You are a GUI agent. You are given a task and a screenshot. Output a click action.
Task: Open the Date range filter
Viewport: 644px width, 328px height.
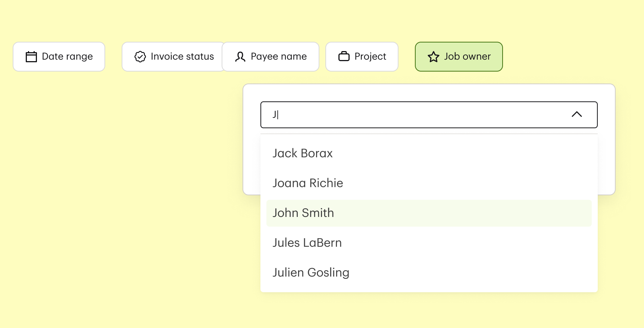[59, 57]
